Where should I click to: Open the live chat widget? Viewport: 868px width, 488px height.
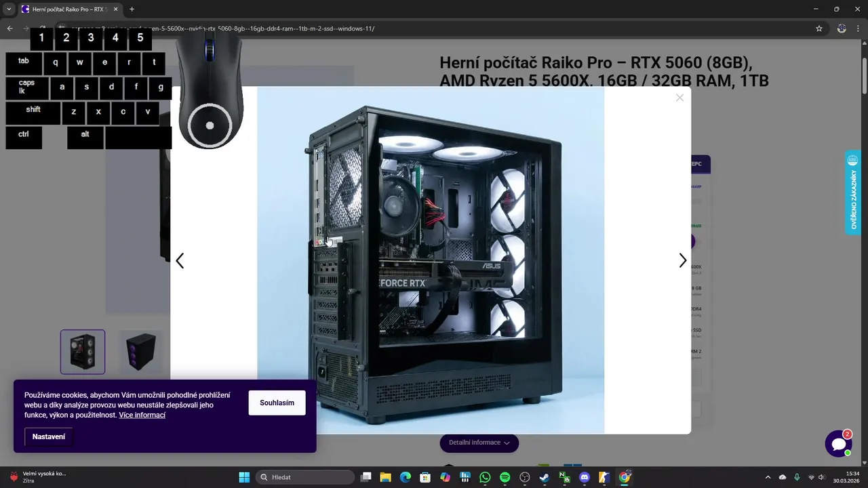coord(838,444)
